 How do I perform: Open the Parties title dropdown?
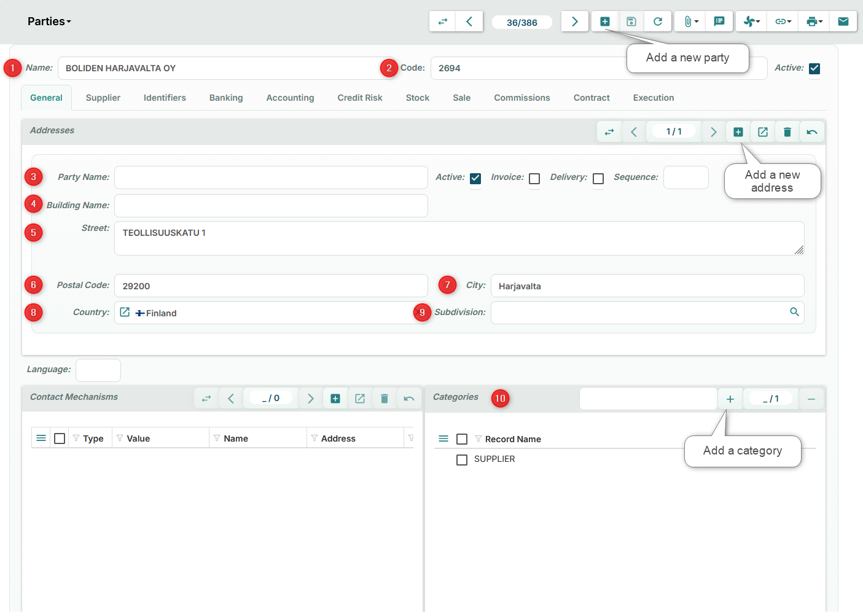click(x=49, y=21)
